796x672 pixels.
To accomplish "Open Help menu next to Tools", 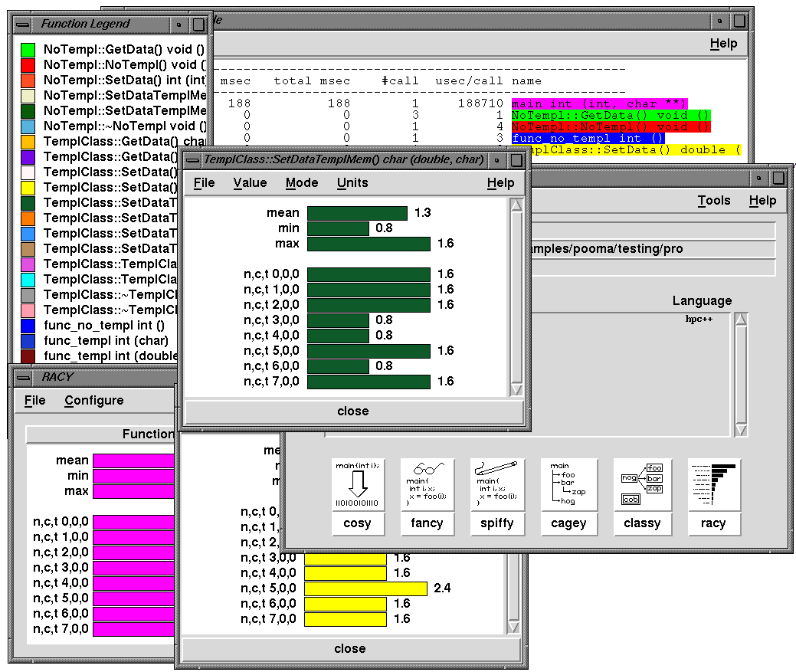I will [x=762, y=201].
